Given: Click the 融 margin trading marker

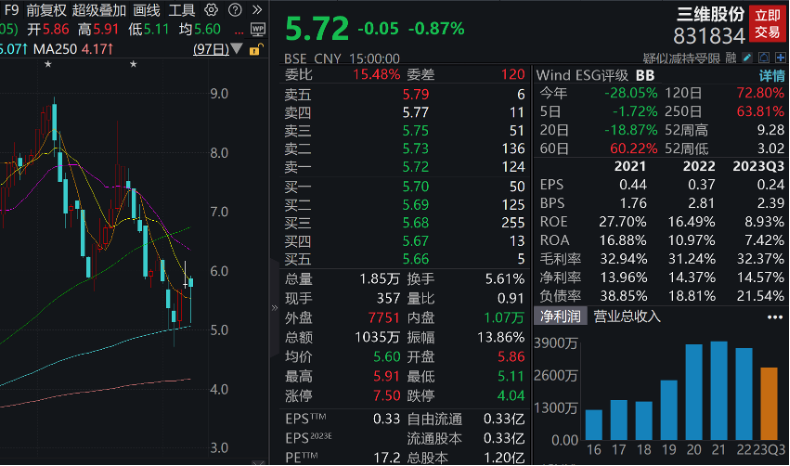Looking at the screenshot, I should point(730,59).
